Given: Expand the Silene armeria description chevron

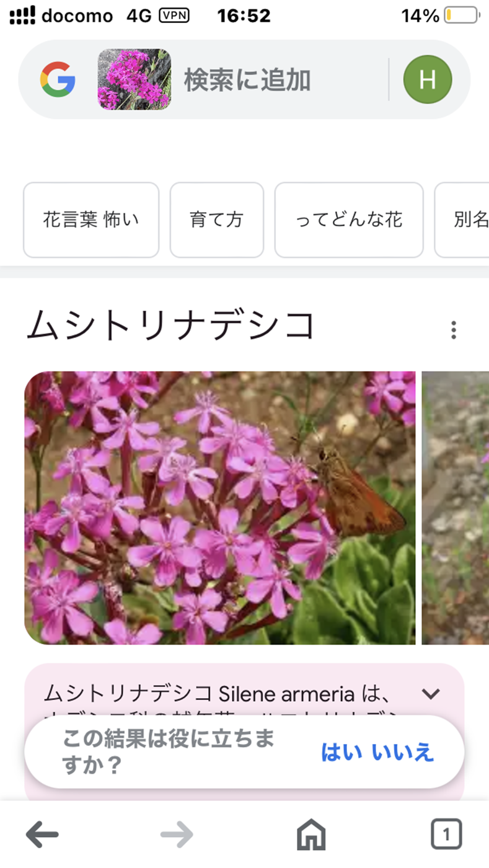Looking at the screenshot, I should click(430, 693).
